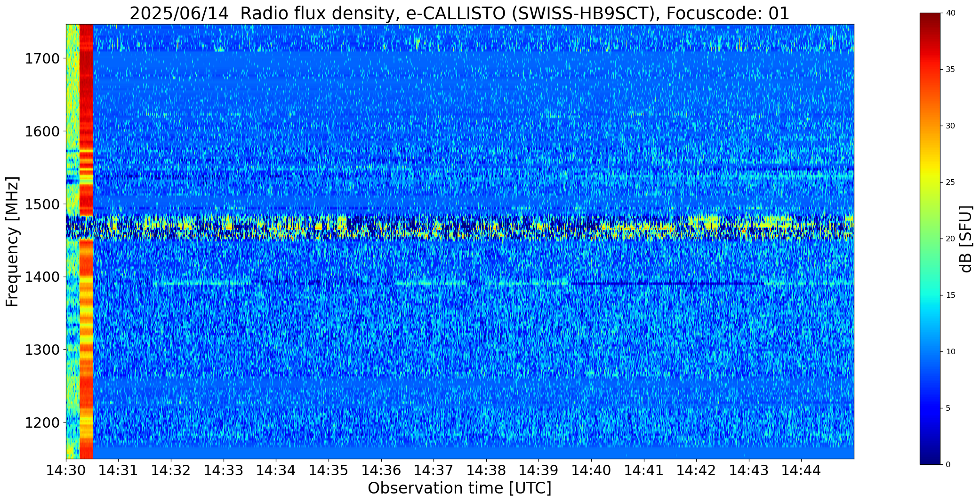Click the 'Frequency [MHz]' axis label
980x502 pixels.
coord(12,242)
